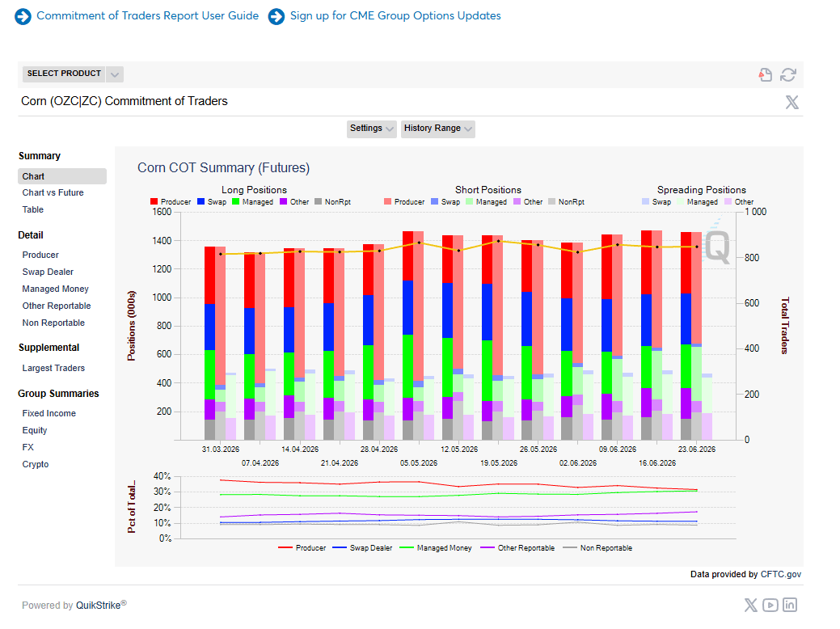Select Managed Money detail view
The height and width of the screenshot is (629, 840).
coord(55,289)
